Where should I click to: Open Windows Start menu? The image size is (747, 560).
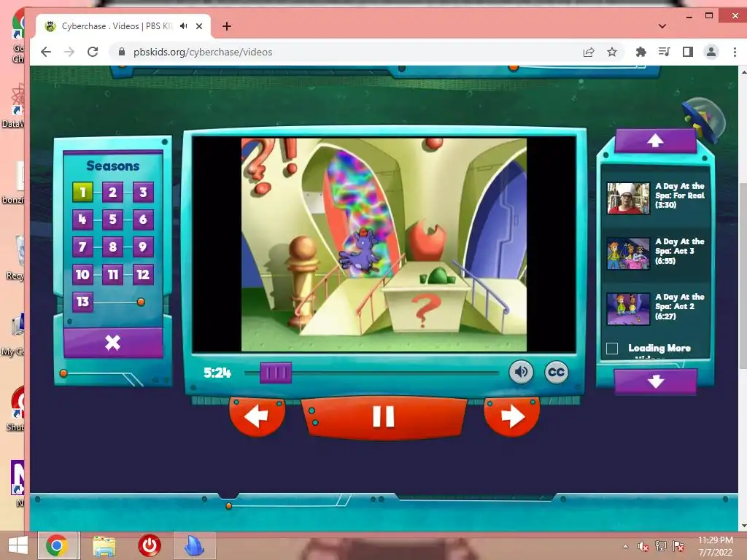(18, 545)
